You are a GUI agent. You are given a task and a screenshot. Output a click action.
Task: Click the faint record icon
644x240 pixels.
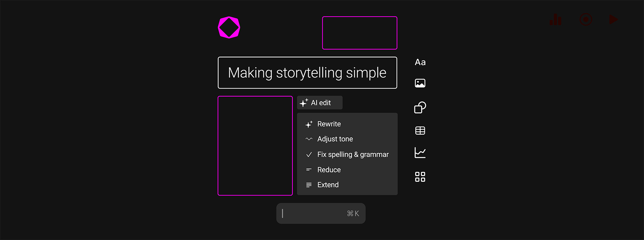click(x=586, y=19)
